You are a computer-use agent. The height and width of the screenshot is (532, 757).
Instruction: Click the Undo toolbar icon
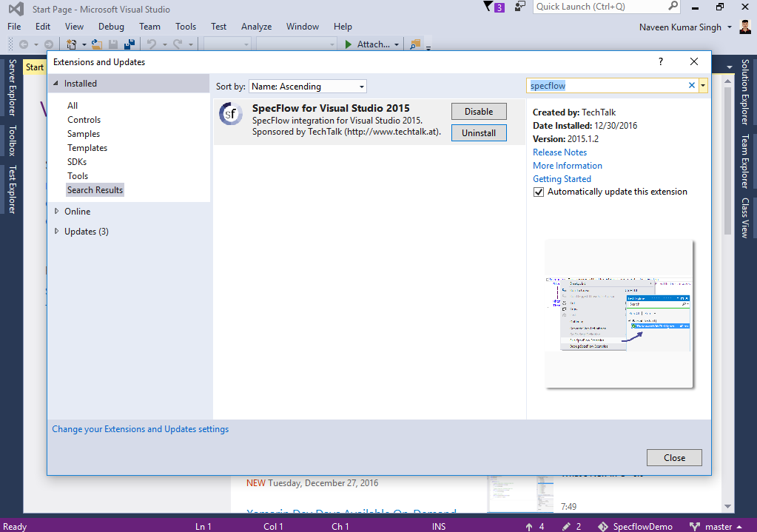point(152,44)
